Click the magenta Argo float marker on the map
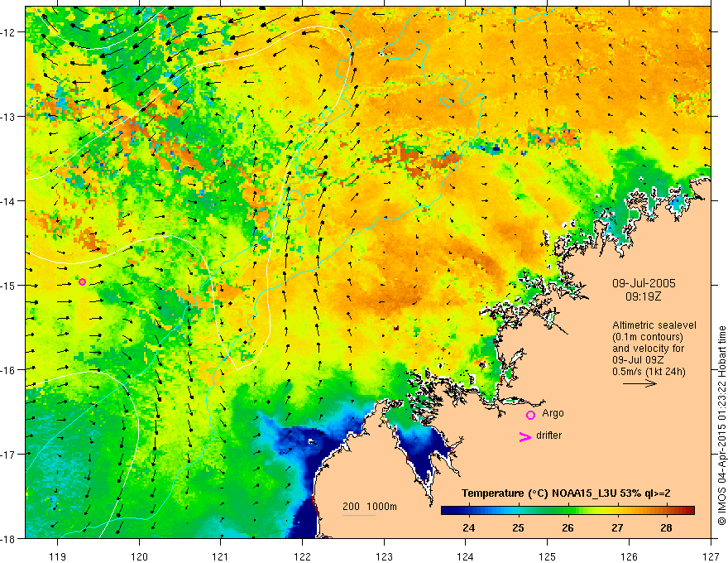 pos(82,281)
